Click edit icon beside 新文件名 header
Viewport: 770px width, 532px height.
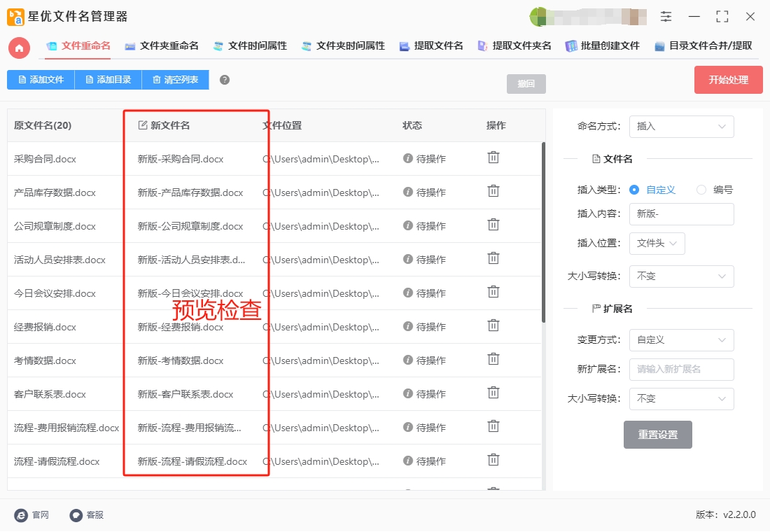point(142,125)
